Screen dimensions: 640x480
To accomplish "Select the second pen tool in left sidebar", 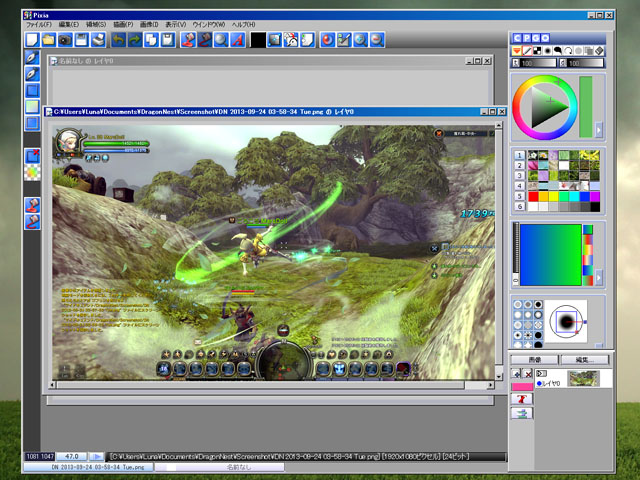I will [x=32, y=74].
